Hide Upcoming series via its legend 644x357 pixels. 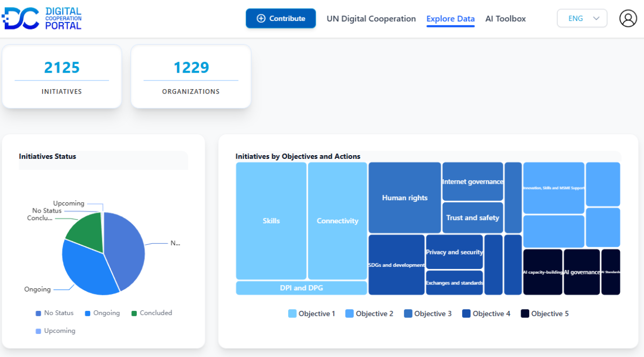[38, 331]
